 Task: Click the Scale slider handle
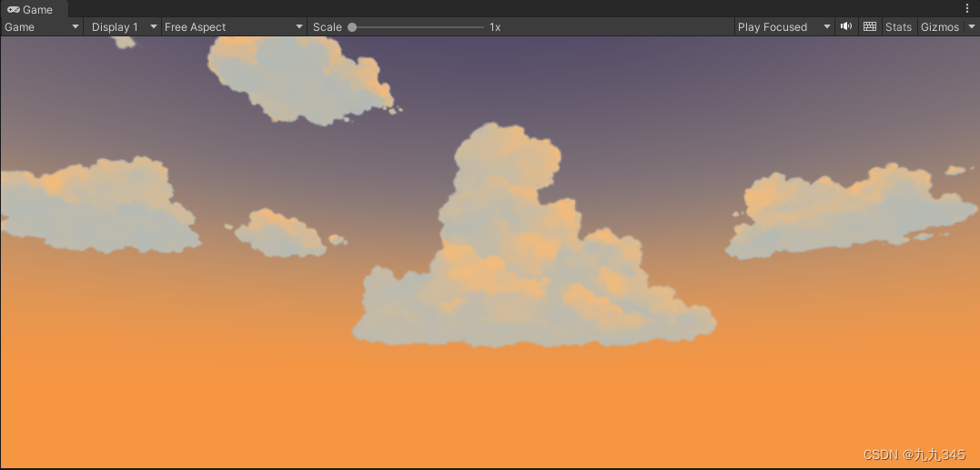tap(352, 27)
